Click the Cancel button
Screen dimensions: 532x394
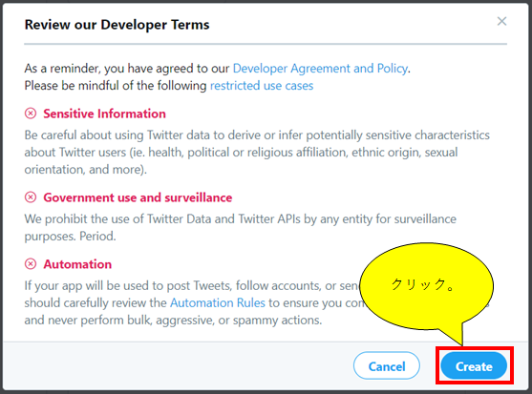pos(387,366)
